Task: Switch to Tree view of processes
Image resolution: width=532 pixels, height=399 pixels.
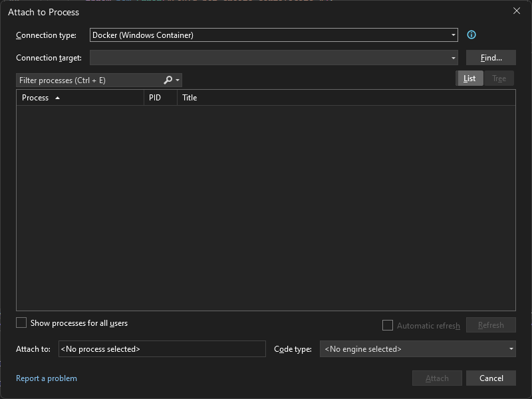Action: tap(499, 78)
